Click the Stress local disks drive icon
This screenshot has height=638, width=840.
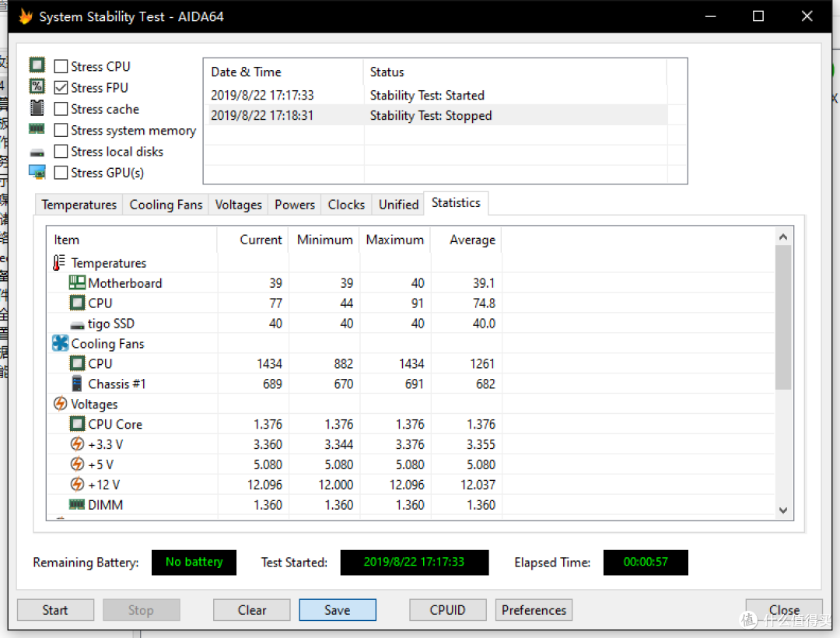tap(37, 152)
